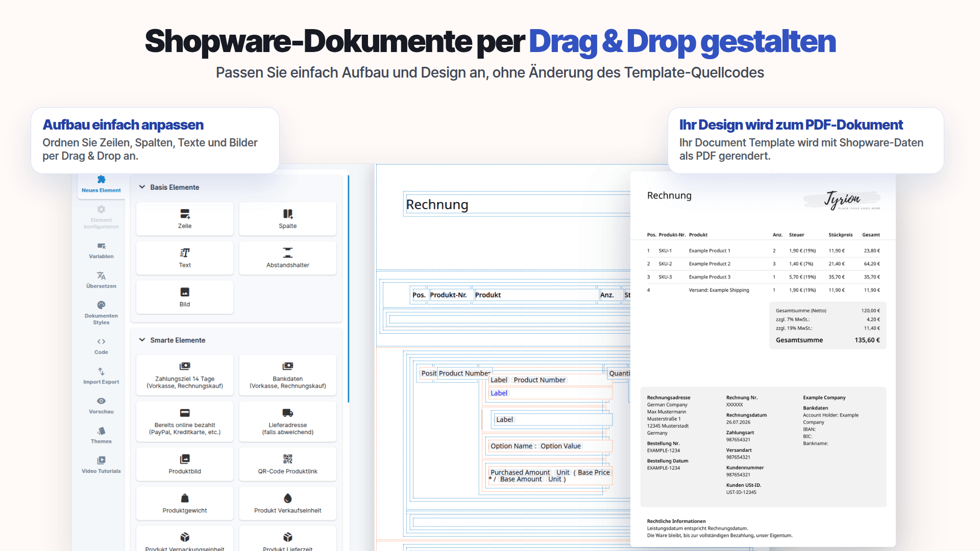Viewport: 980px width, 551px height.
Task: Select the Bild element
Action: click(185, 297)
